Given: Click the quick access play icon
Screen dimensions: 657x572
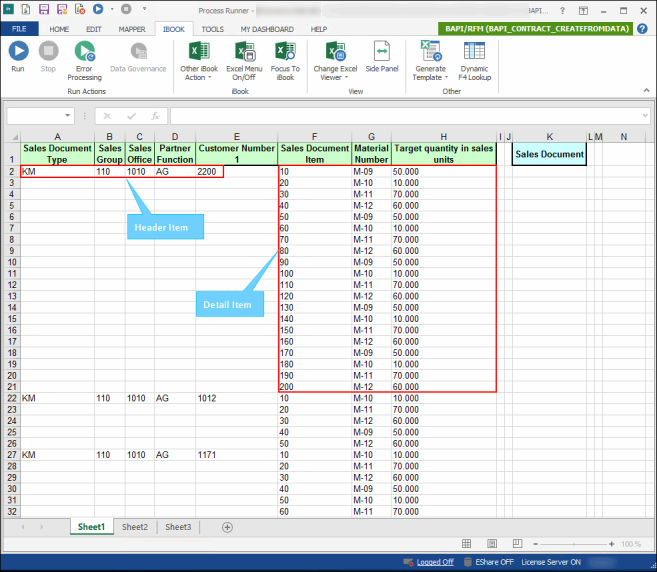Looking at the screenshot, I should (x=98, y=9).
